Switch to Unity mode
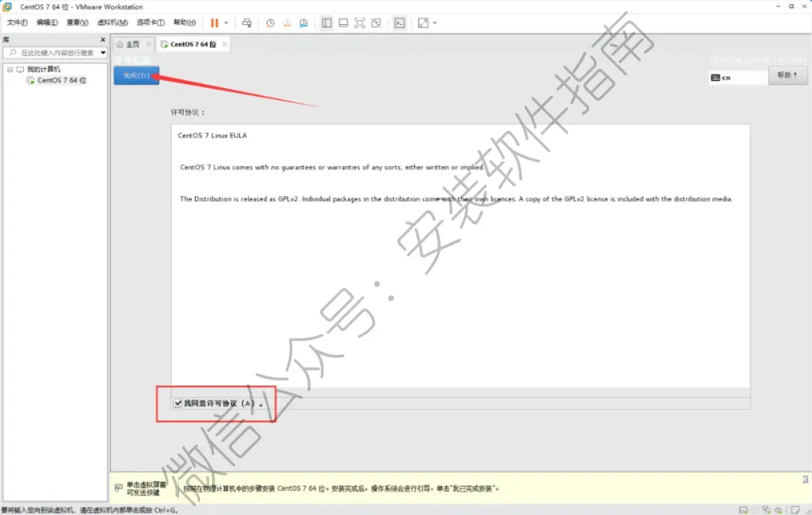The height and width of the screenshot is (515, 812). [377, 23]
